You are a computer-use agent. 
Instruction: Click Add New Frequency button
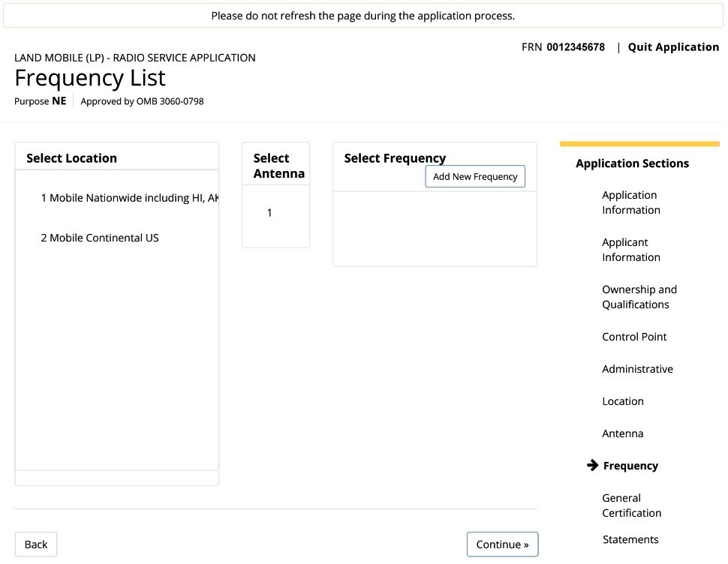point(475,177)
